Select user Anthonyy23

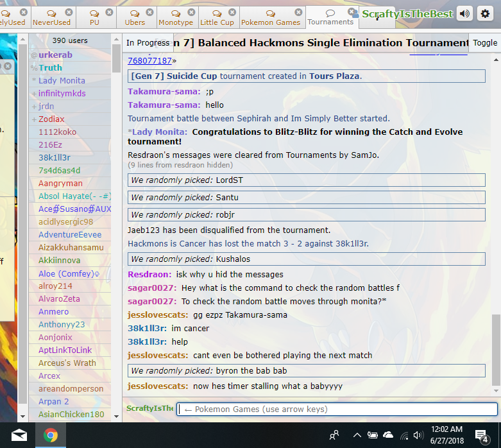tap(70, 325)
